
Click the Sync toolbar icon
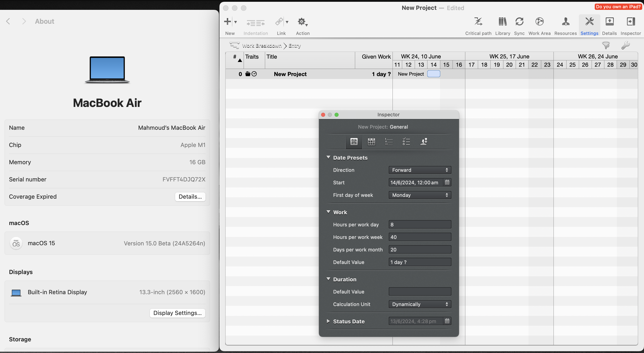[x=519, y=22]
